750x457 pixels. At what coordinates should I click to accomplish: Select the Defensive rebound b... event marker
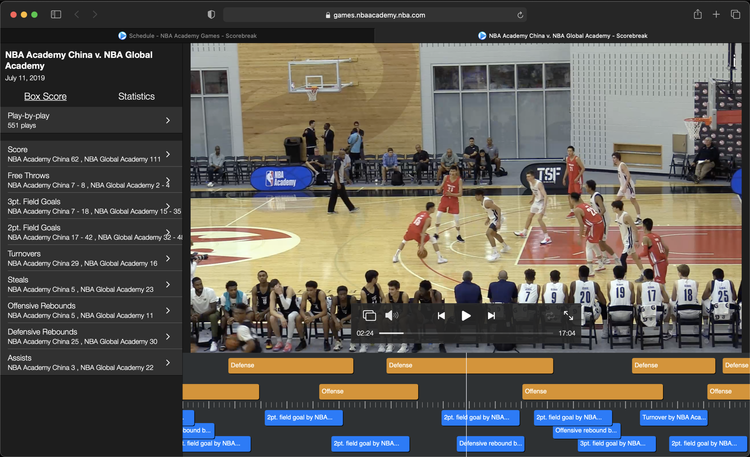490,444
